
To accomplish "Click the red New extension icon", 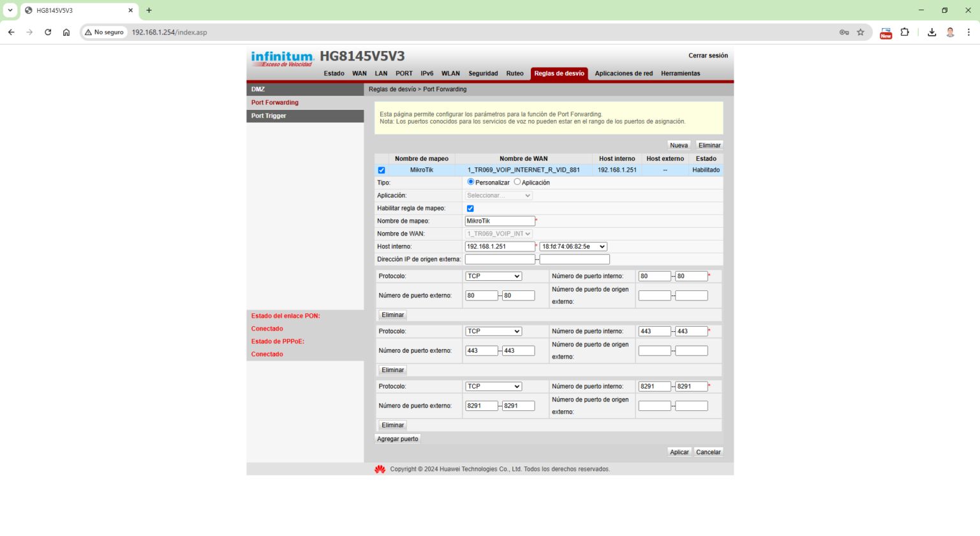I will (886, 32).
